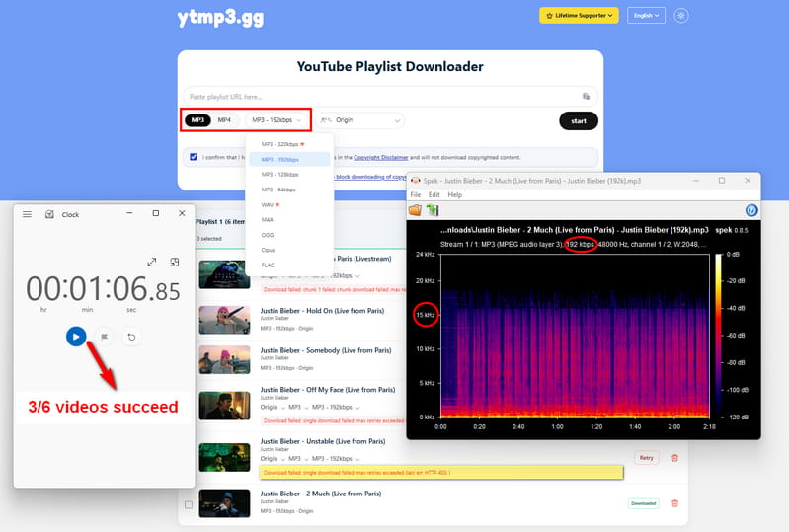Image resolution: width=789 pixels, height=532 pixels.
Task: Select highlighted MP3 - 192kbps list option
Action: coord(289,159)
